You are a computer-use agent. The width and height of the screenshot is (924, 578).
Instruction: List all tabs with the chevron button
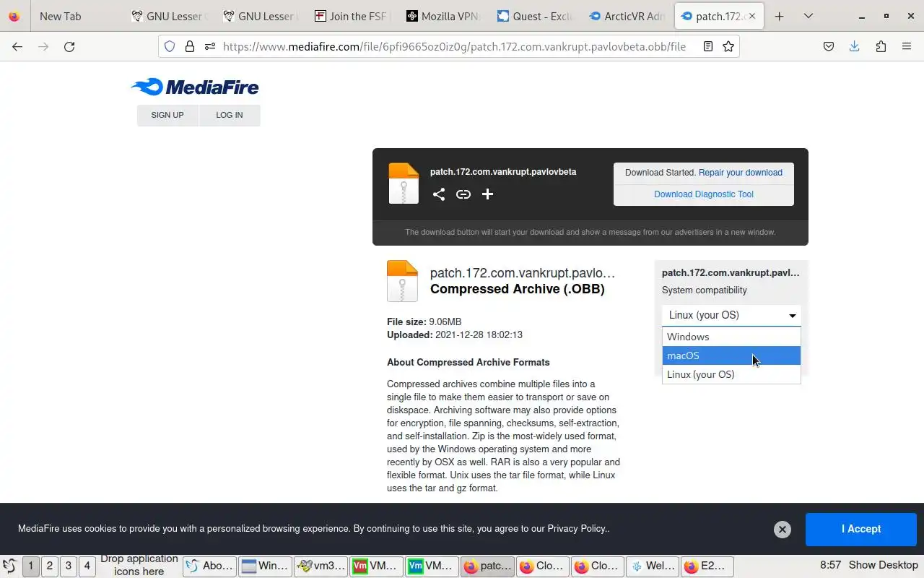(x=808, y=16)
